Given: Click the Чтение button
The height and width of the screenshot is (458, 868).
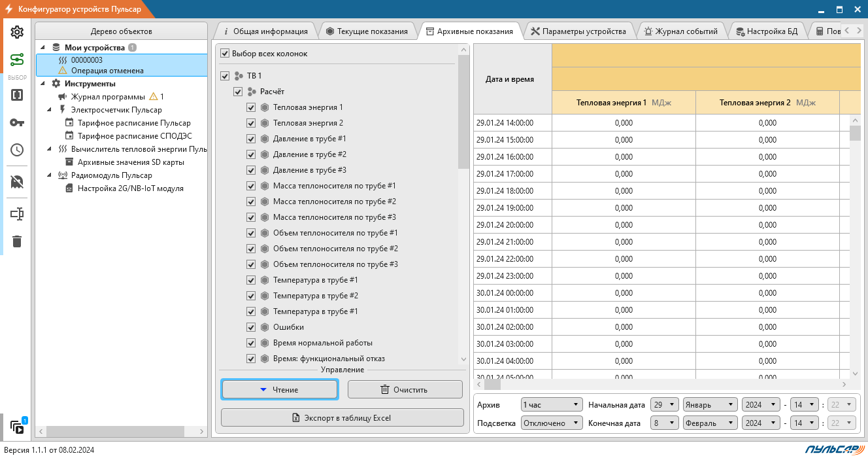Looking at the screenshot, I should 280,389.
